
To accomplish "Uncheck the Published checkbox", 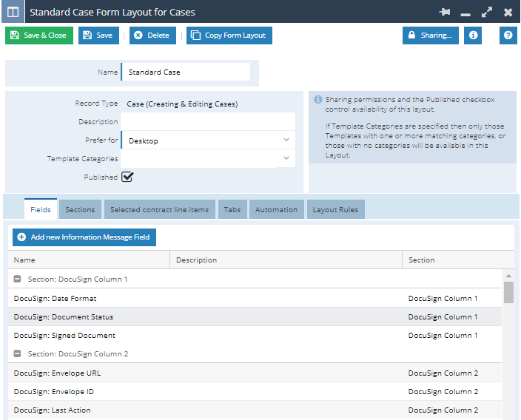I will coord(127,177).
